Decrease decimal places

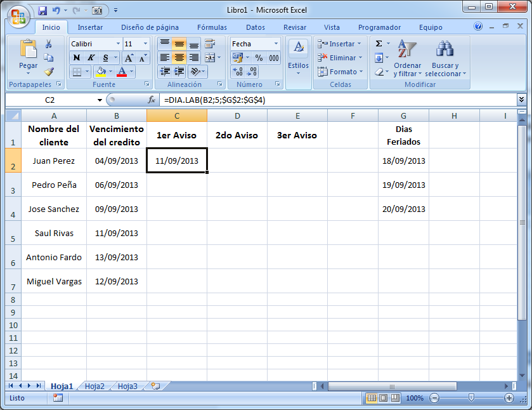251,71
